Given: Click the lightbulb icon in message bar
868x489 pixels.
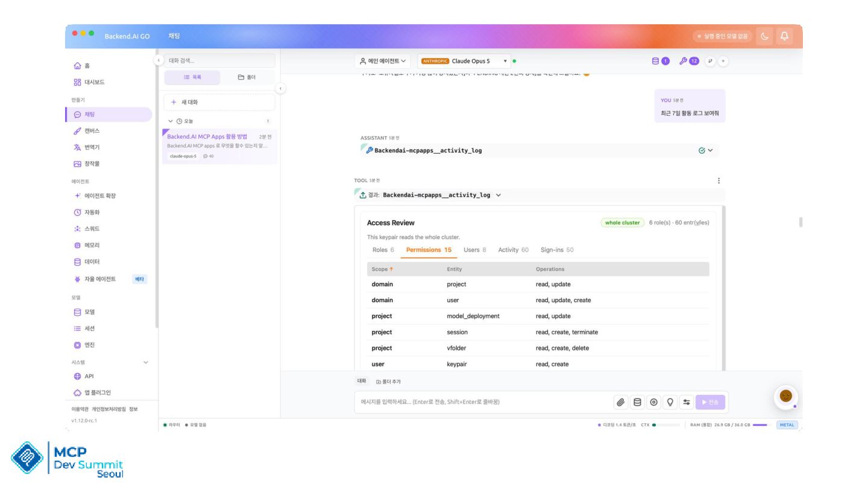Looking at the screenshot, I should 670,402.
